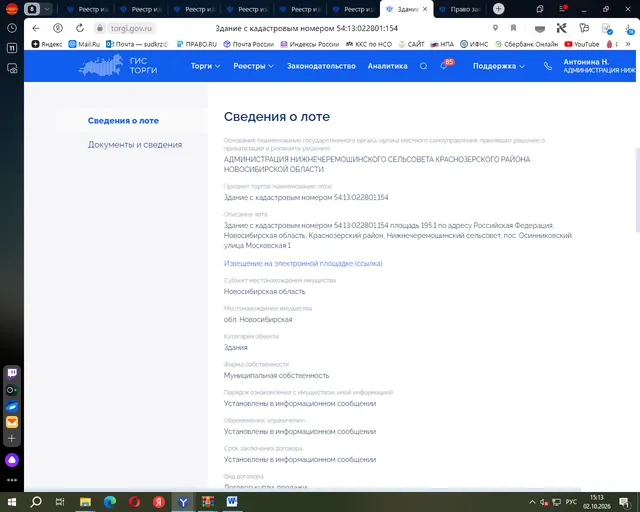Bookmark the page with the bookmark icon
The width and height of the screenshot is (640, 512).
tap(513, 28)
